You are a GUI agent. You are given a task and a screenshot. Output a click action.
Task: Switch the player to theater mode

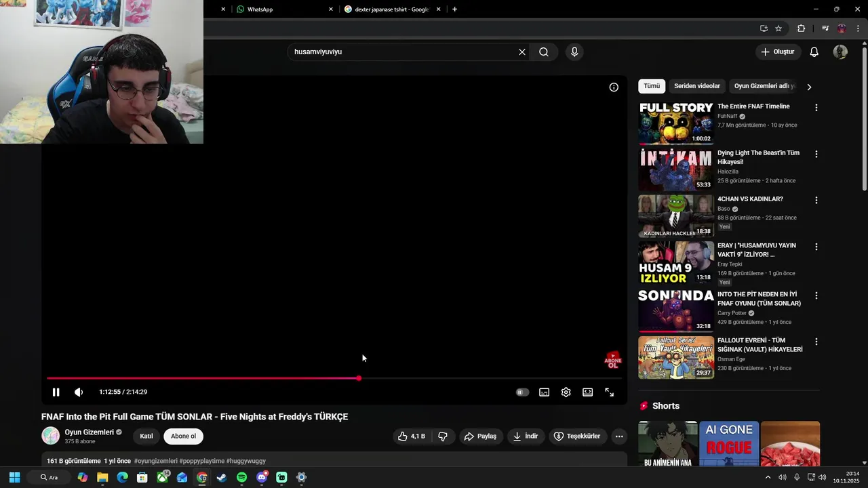[x=588, y=392]
